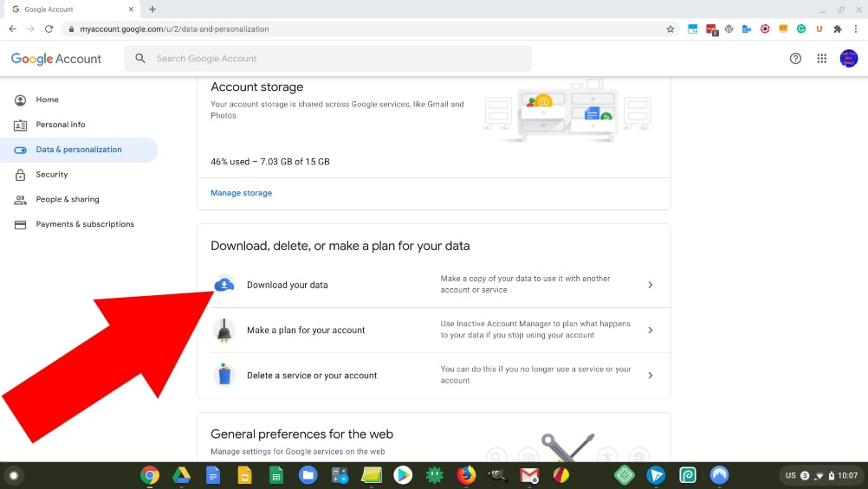The height and width of the screenshot is (489, 868).
Task: Open Google Docs from the shelf
Action: coord(213,474)
